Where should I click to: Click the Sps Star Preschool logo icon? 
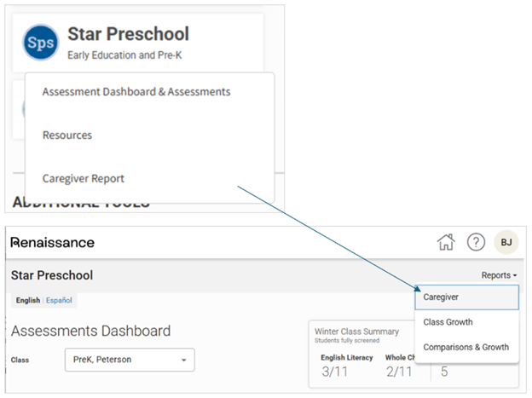click(x=41, y=43)
